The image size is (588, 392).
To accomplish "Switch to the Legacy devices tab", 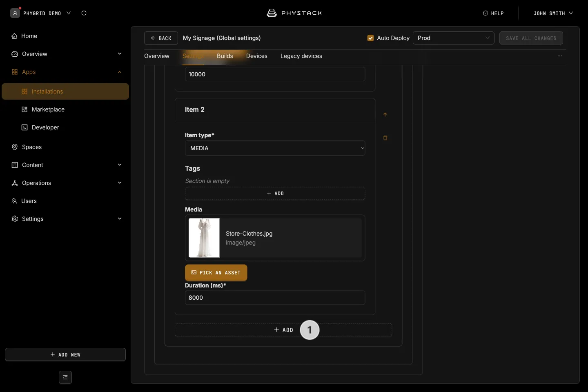I will tap(301, 56).
